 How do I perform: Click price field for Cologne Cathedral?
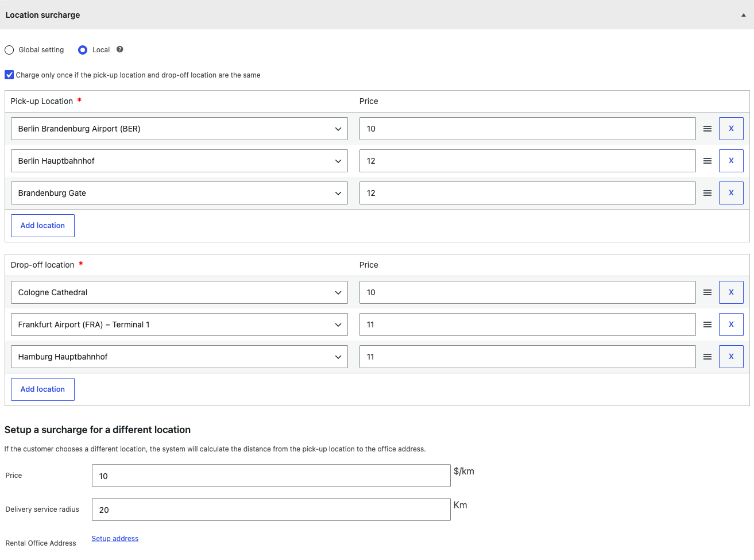528,292
